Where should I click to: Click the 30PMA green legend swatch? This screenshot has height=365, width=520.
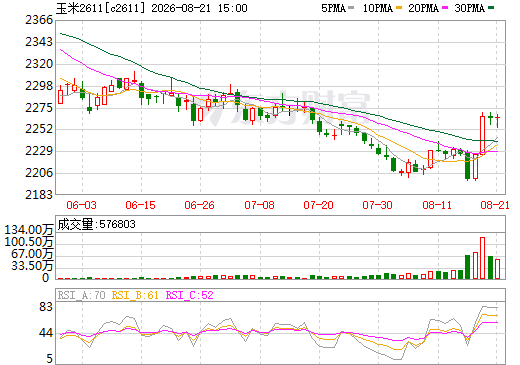491,8
